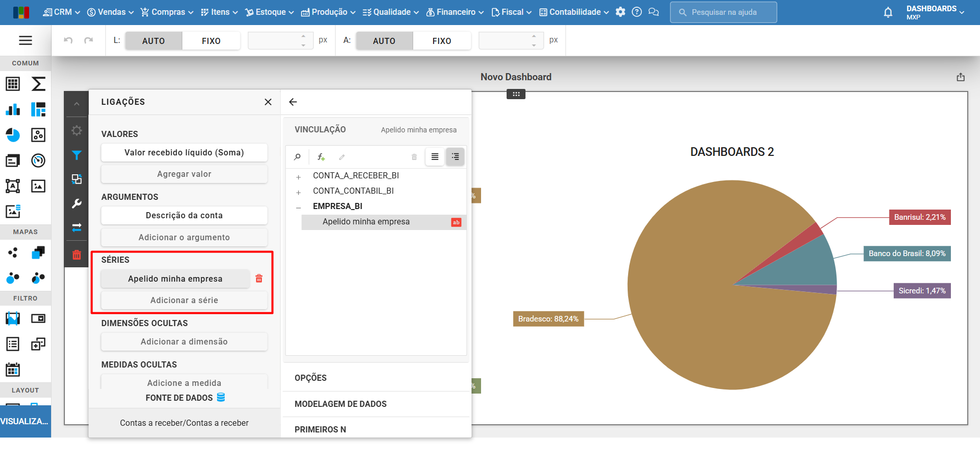Add a List Box filter item

pos(13,345)
